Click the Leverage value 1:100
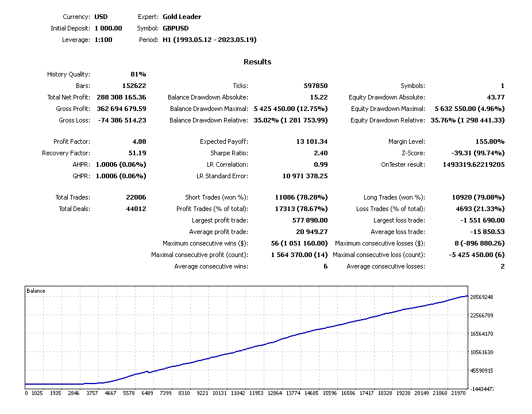This screenshot has height=414, width=532. (103, 40)
